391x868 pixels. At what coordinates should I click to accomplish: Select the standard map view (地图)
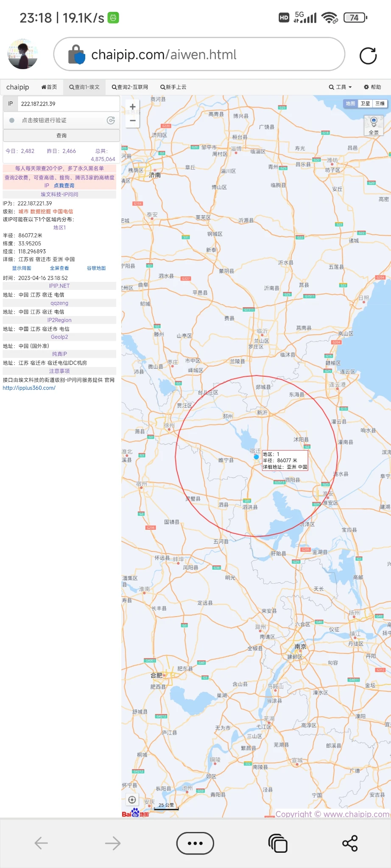(350, 103)
